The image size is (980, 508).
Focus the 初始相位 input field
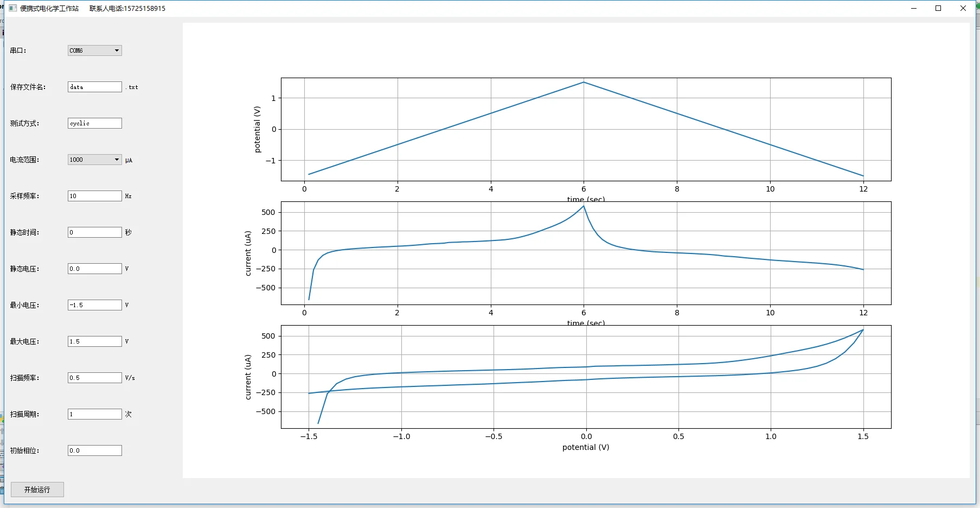coord(95,450)
